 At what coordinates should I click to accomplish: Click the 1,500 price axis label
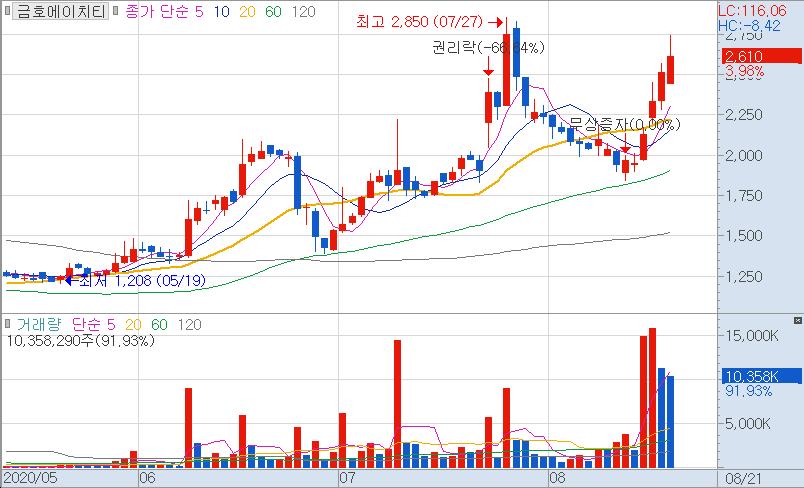(x=744, y=236)
